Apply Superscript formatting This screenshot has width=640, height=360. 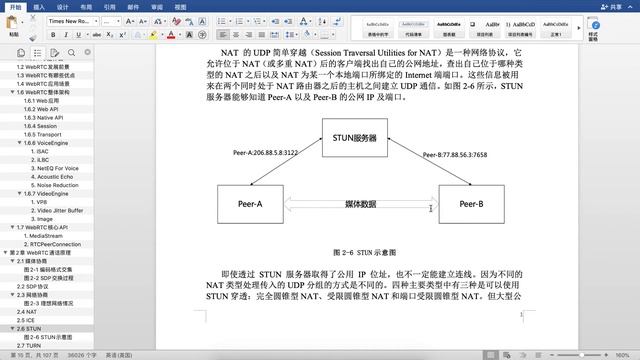[x=122, y=35]
